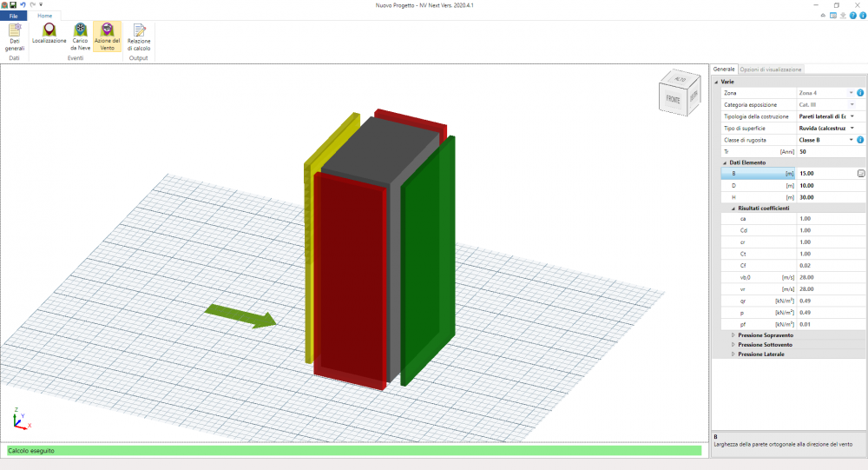
Task: Collapse the Dati Elemento section
Action: (x=725, y=162)
